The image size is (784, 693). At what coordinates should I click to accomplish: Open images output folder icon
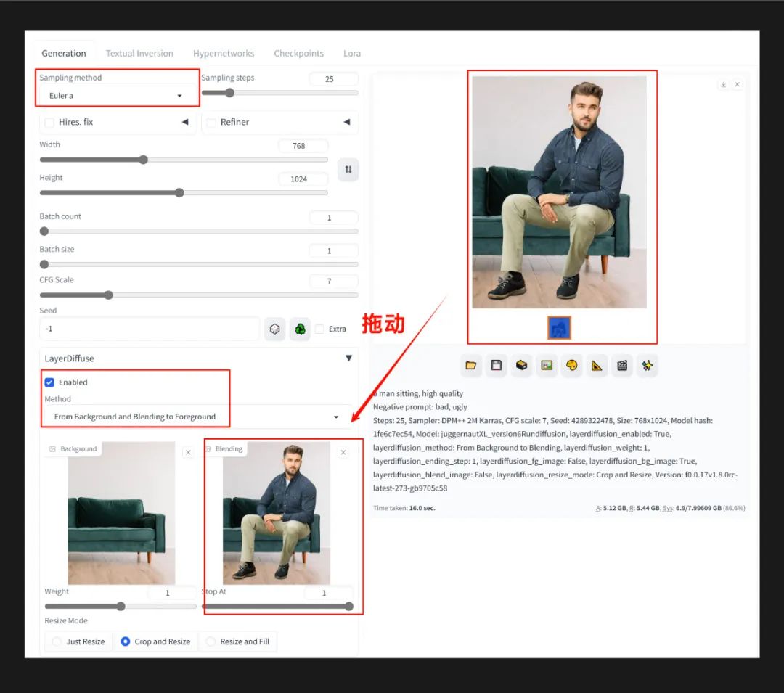(x=470, y=365)
